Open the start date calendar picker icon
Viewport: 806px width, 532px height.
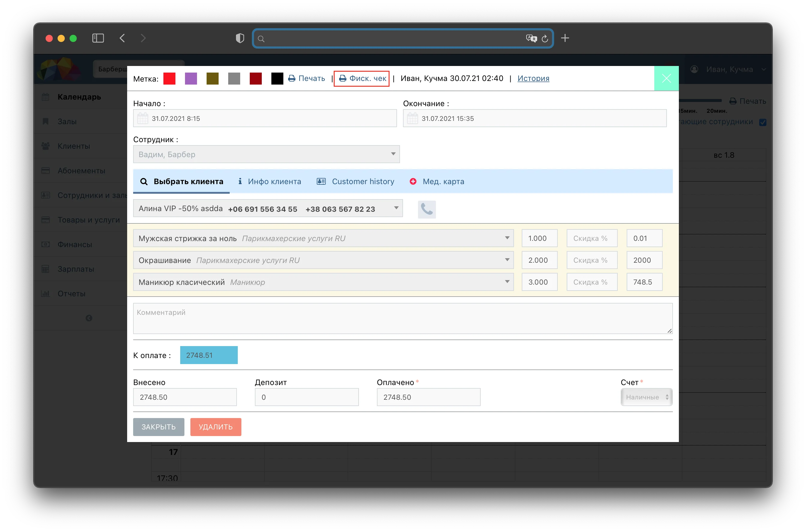tap(142, 118)
